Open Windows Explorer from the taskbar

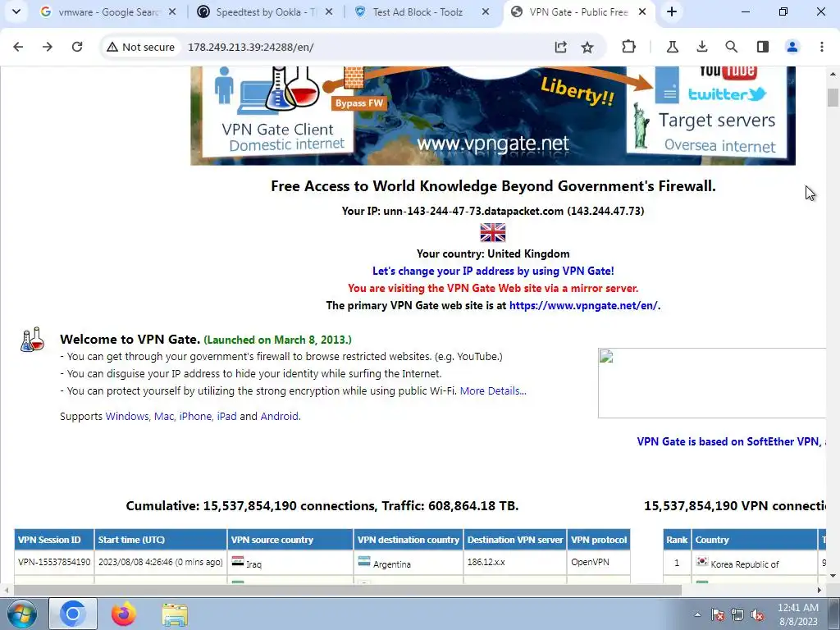coord(175,615)
